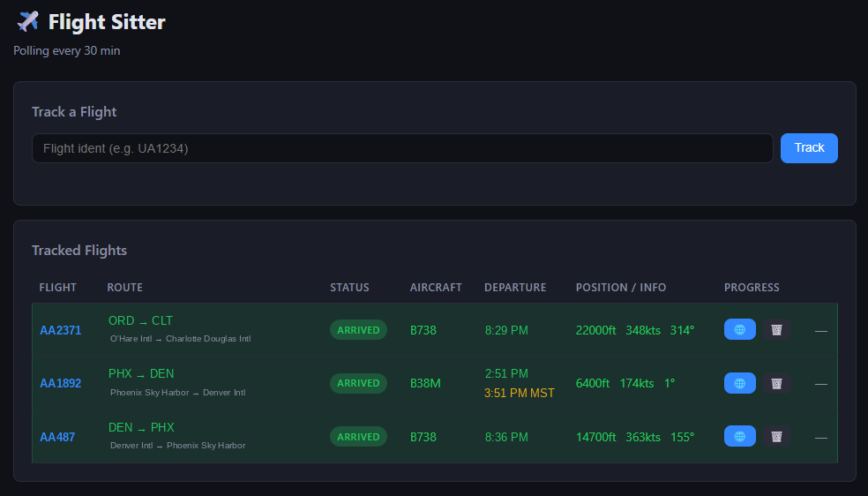This screenshot has width=868, height=496.
Task: Click the 8:29 PM departure time
Action: click(506, 330)
